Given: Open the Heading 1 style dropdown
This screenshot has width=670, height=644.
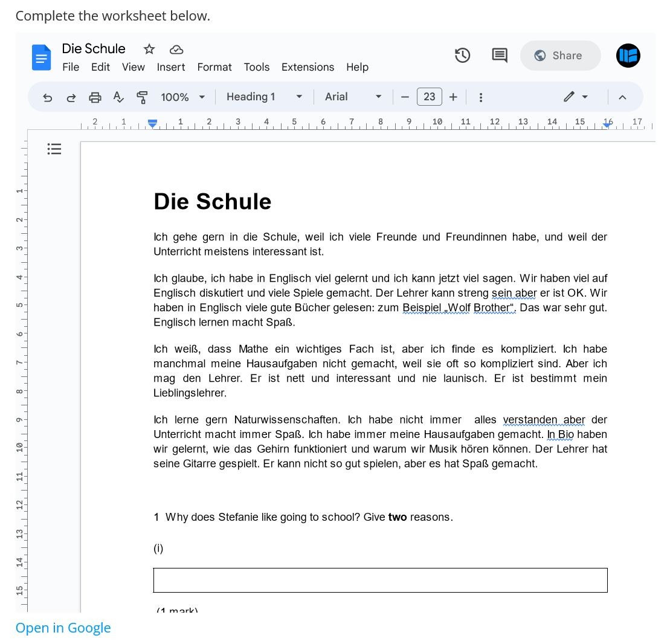Looking at the screenshot, I should click(264, 97).
